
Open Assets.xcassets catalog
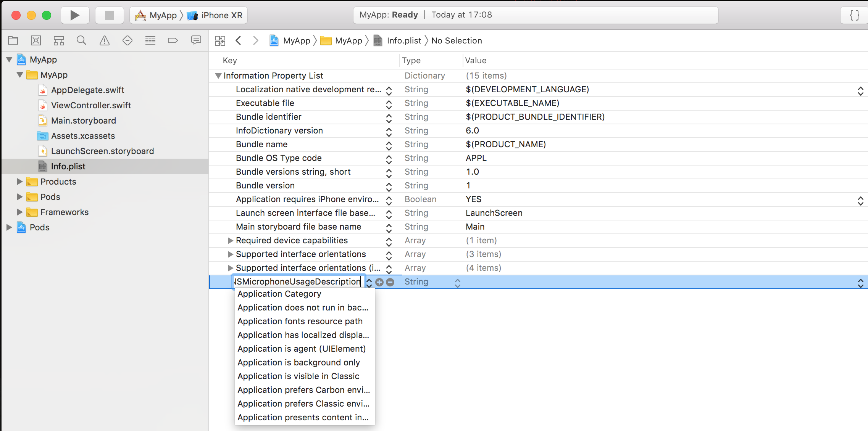(x=83, y=136)
